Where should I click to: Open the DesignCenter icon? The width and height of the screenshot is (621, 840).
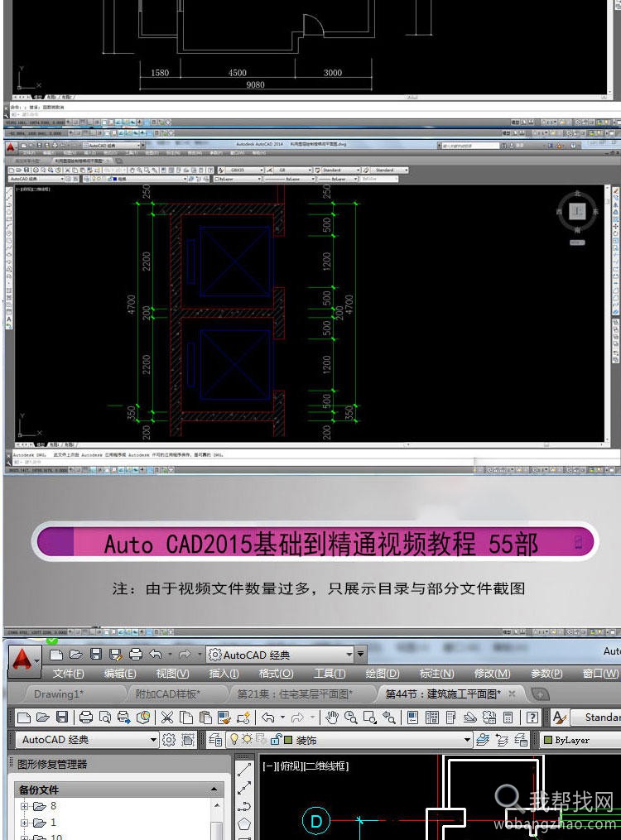pyautogui.click(x=432, y=718)
